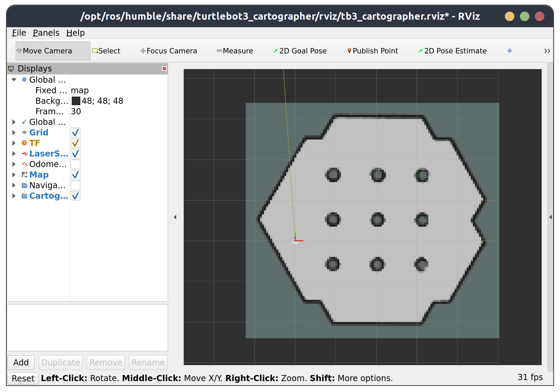
Task: Expand the TF display tree item
Action: (14, 143)
